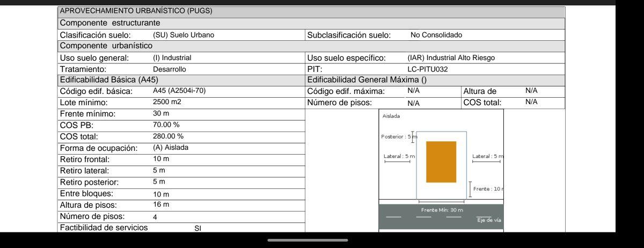
Task: Click the label 'Clasificación suelo:'
Action: 95,35
